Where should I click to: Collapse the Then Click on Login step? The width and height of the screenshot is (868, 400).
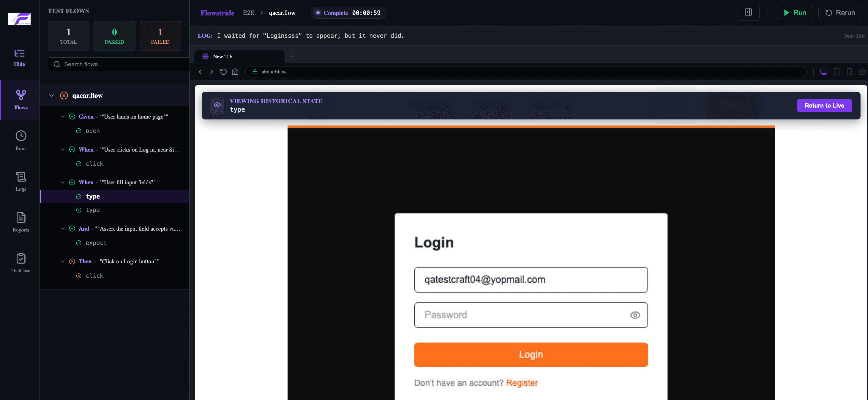pyautogui.click(x=62, y=262)
